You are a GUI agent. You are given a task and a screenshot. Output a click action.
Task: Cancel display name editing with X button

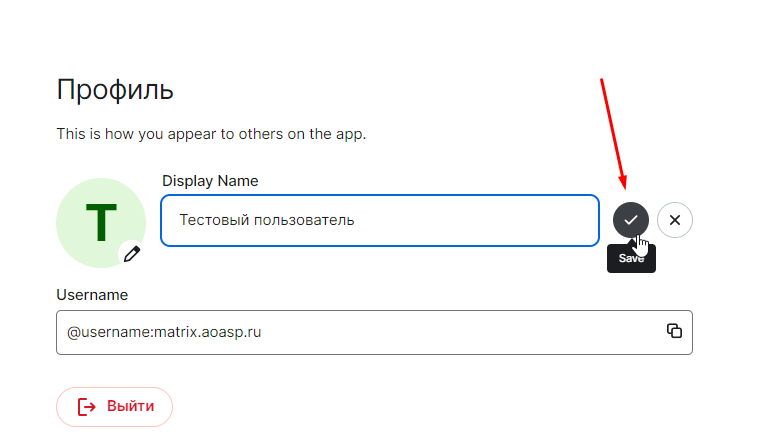pyautogui.click(x=675, y=220)
